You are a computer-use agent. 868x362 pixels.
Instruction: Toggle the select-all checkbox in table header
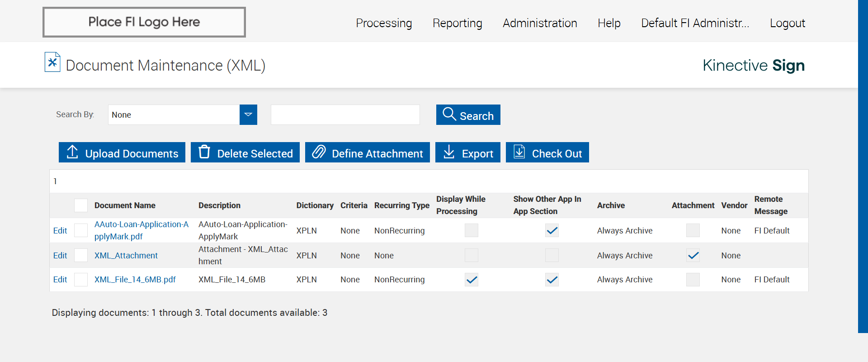[81, 205]
